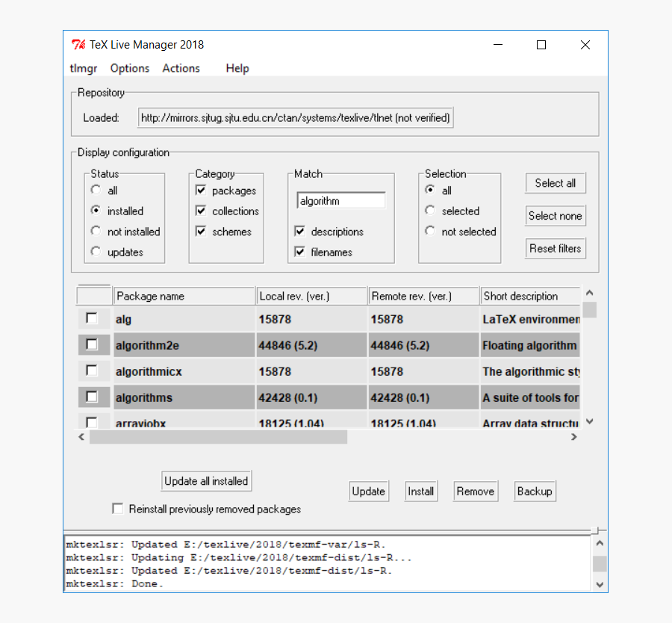Toggle the packages category checkbox
The width and height of the screenshot is (672, 623).
click(x=201, y=190)
